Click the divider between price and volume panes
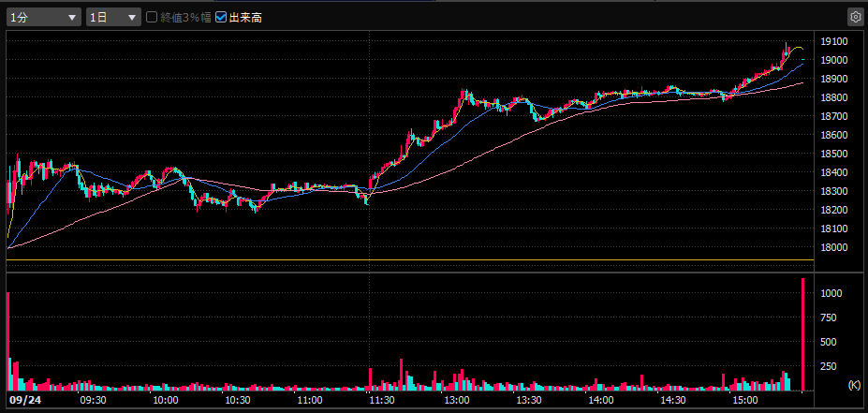868x413 pixels. (409, 267)
